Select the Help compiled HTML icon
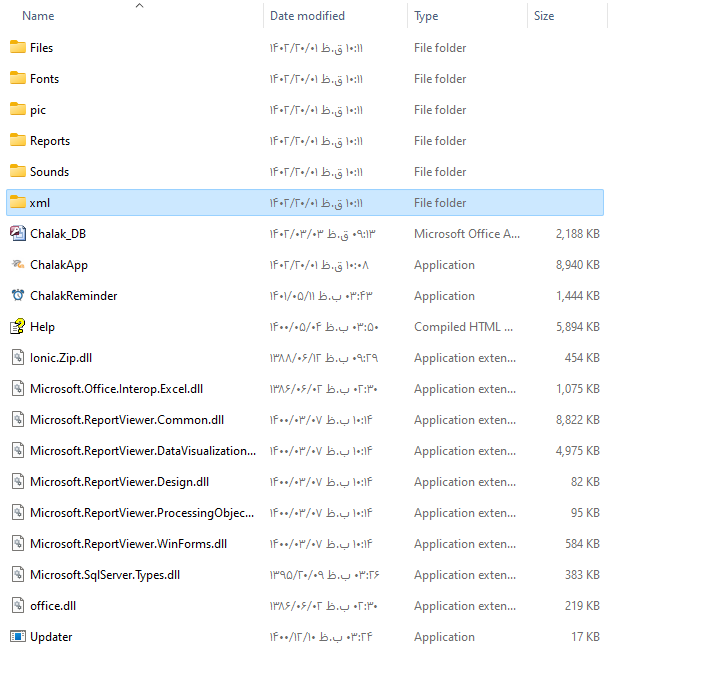 (x=18, y=327)
